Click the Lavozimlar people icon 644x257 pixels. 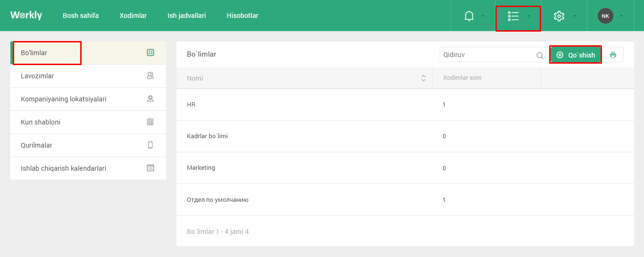pos(150,75)
